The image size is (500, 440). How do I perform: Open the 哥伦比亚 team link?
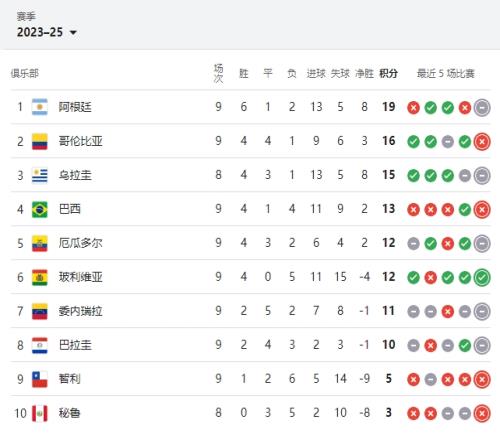(x=80, y=141)
